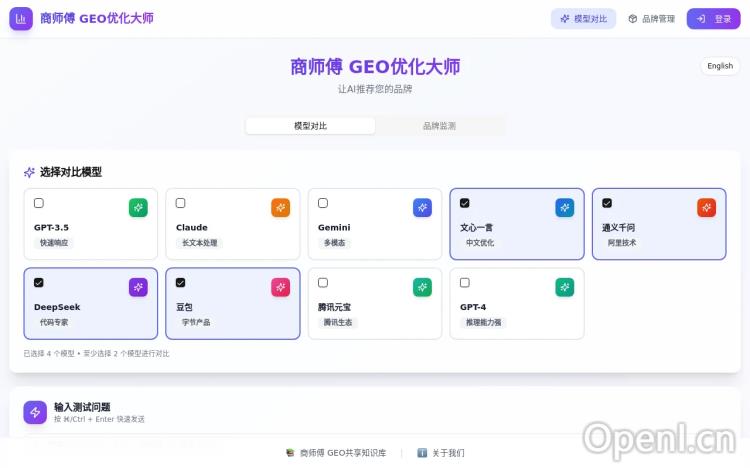Click the 快速响应 tag on GPT-3.5
The height and width of the screenshot is (468, 750).
[54, 243]
